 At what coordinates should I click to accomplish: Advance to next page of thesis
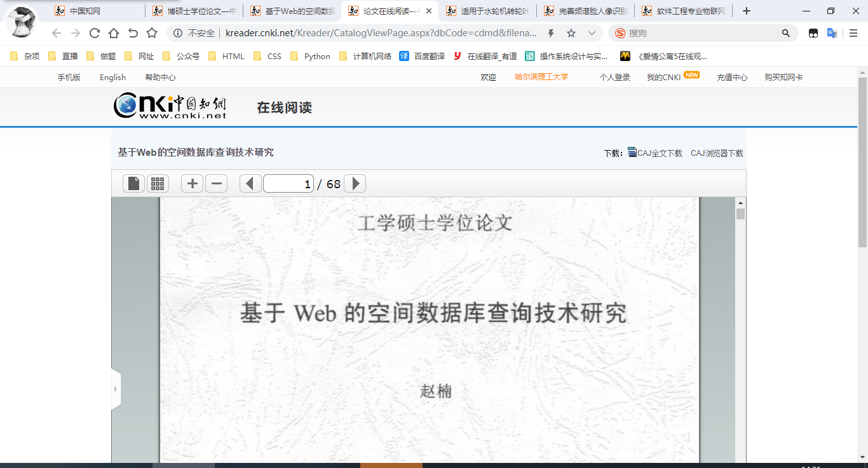(x=355, y=184)
